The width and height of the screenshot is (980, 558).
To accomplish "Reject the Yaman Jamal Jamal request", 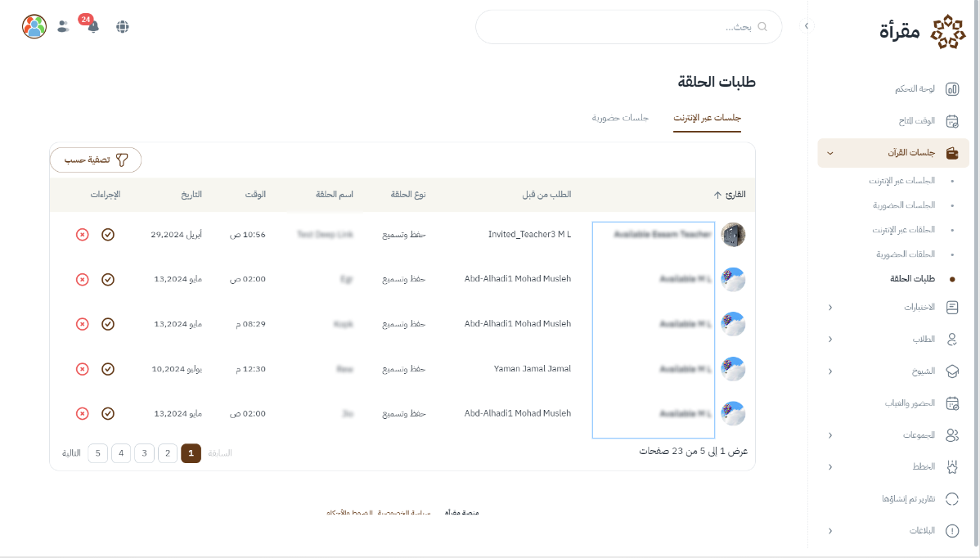I will pos(82,369).
